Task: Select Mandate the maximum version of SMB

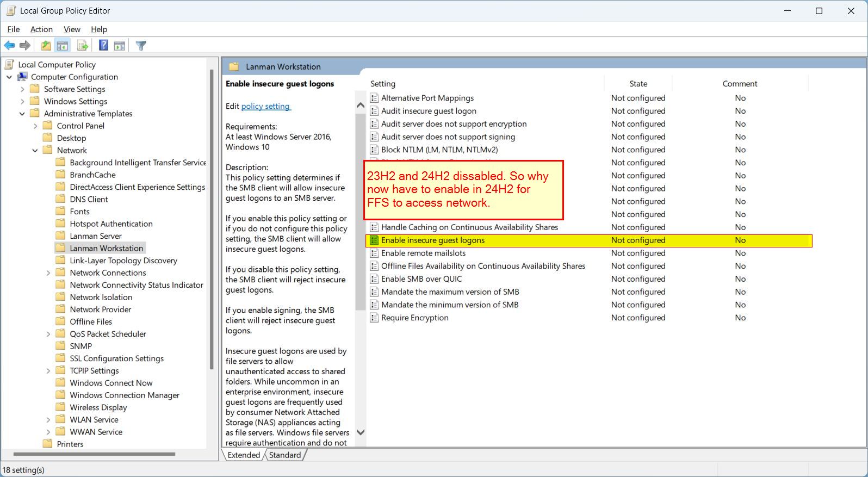Action: point(450,292)
